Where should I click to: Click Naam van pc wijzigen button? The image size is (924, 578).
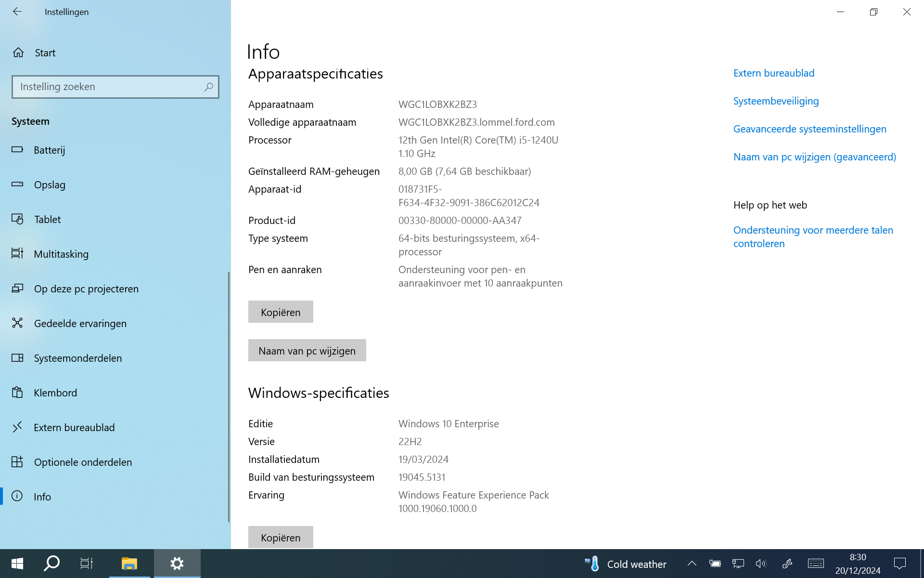point(307,350)
